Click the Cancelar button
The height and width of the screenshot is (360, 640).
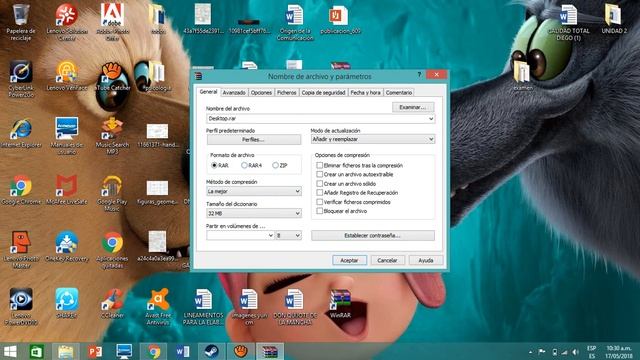click(x=387, y=260)
